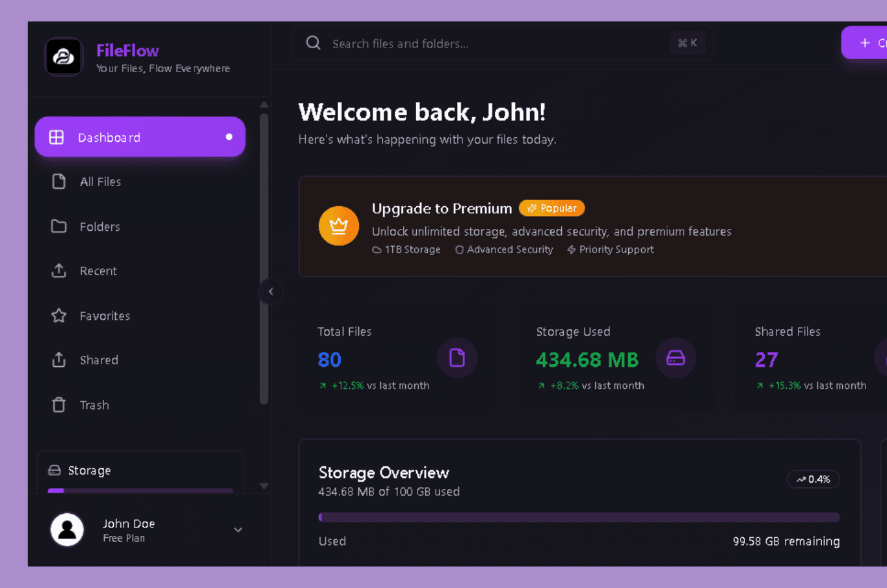The image size is (887, 588).
Task: Click the Premium crown icon
Action: [x=339, y=226]
